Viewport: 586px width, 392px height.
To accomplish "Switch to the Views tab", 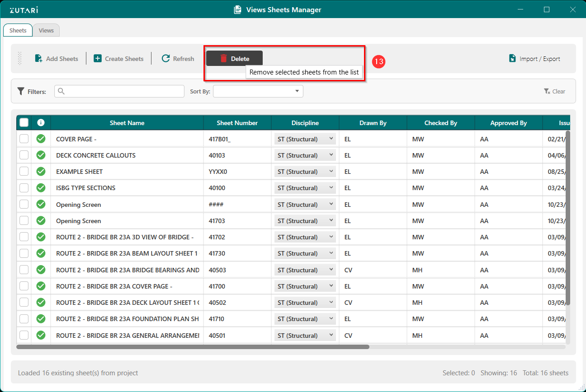I will [x=46, y=31].
